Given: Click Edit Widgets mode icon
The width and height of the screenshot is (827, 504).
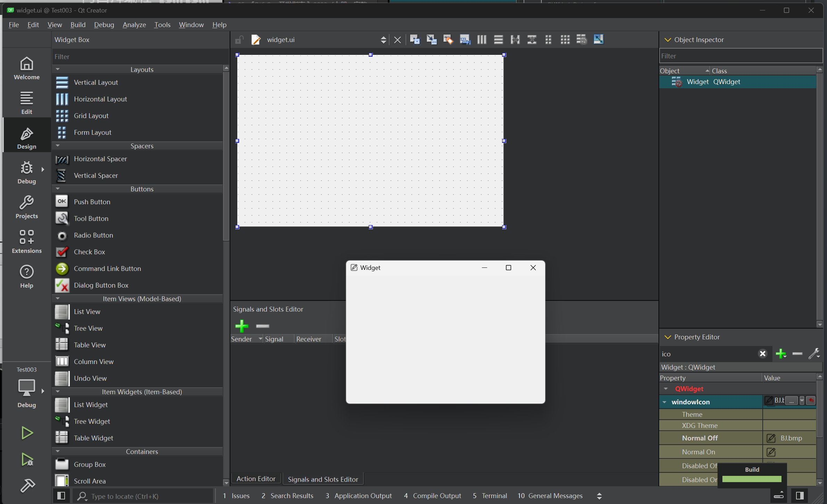Looking at the screenshot, I should coord(415,40).
